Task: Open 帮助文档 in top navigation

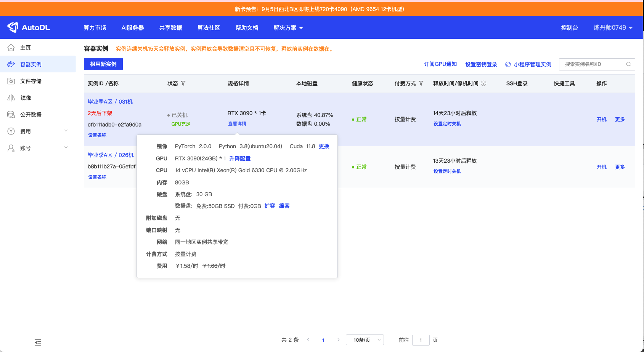Action: click(x=247, y=28)
